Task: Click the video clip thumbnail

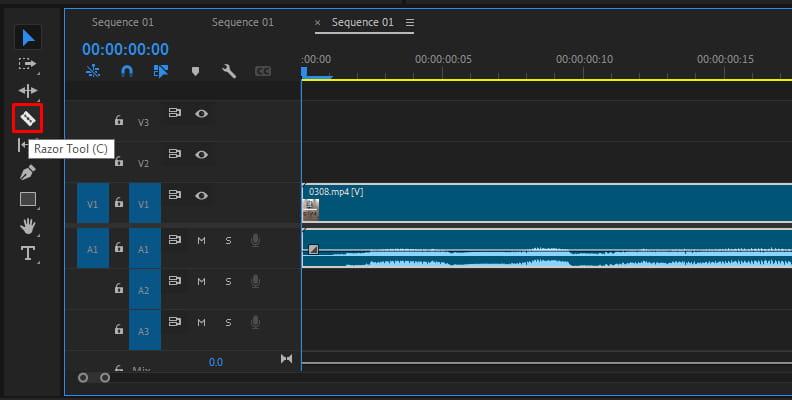Action: [311, 210]
